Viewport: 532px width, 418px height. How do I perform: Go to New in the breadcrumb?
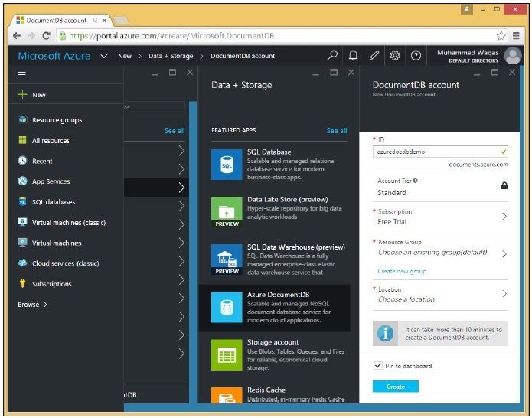click(x=125, y=56)
